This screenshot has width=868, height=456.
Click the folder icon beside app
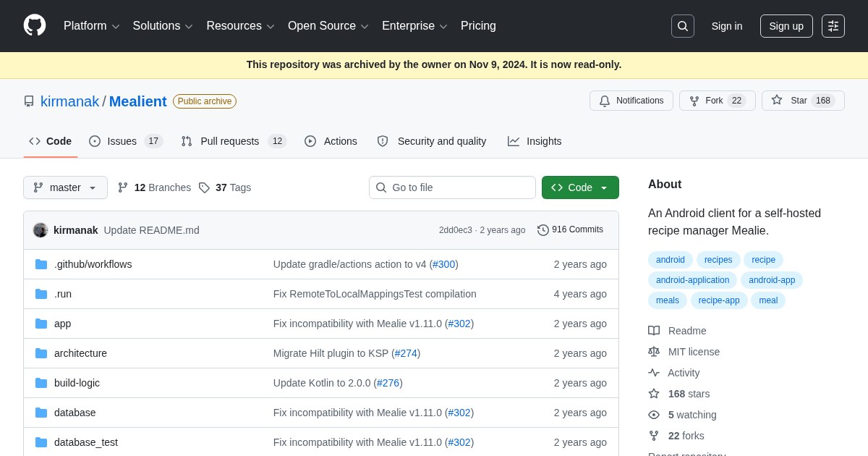coord(41,324)
